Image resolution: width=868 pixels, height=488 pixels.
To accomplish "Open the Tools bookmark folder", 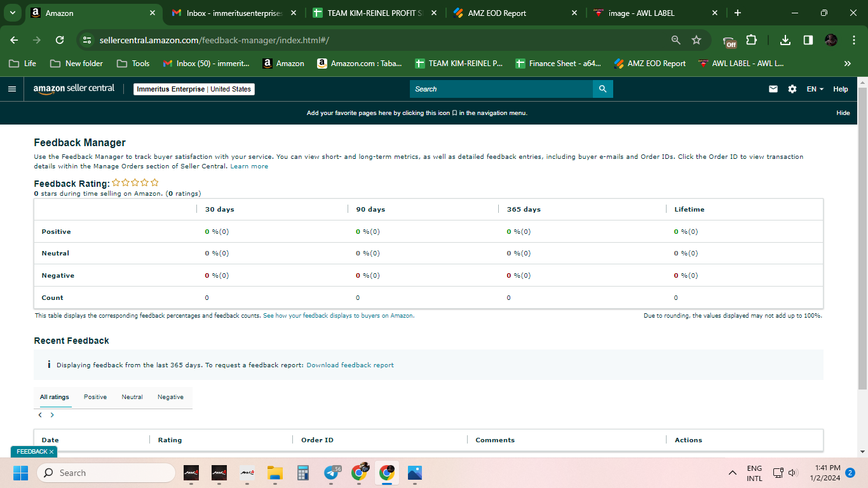I will 133,64.
